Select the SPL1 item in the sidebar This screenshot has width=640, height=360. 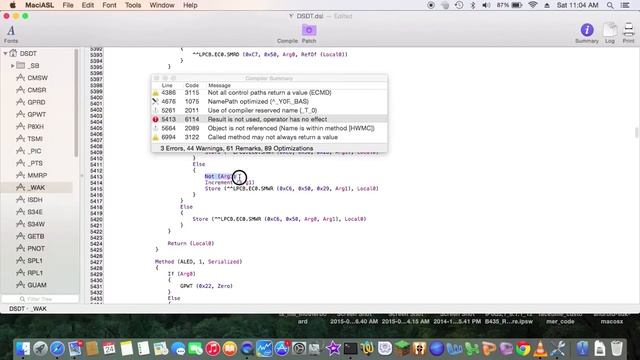click(35, 260)
